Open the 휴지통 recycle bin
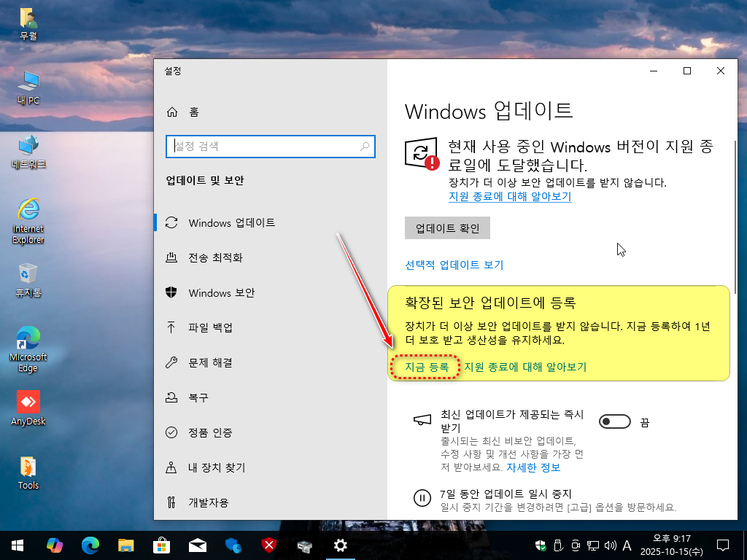This screenshot has width=747, height=560. click(28, 280)
